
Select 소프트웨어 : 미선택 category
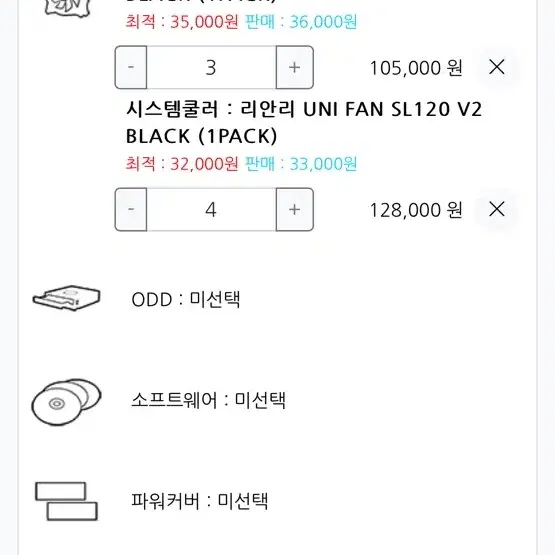[208, 400]
